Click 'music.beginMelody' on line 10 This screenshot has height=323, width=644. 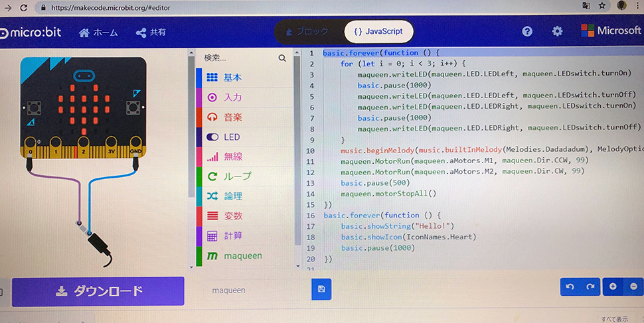(x=377, y=150)
